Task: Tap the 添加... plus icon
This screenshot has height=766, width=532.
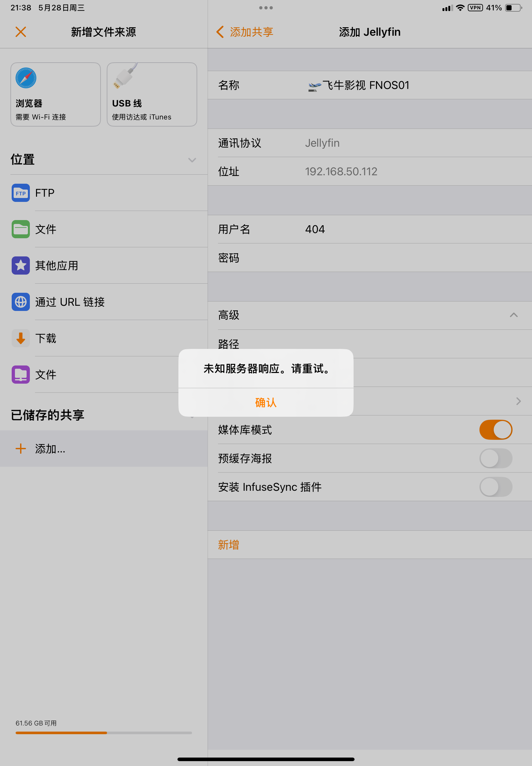Action: pos(21,449)
